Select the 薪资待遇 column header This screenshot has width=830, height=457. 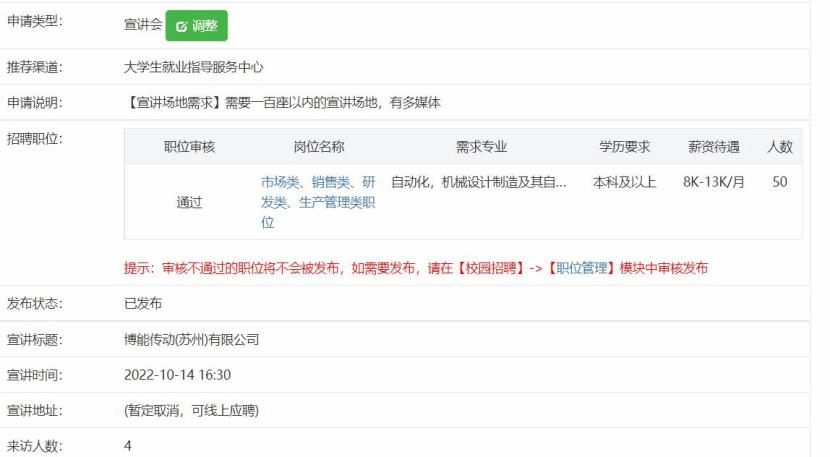(x=712, y=147)
